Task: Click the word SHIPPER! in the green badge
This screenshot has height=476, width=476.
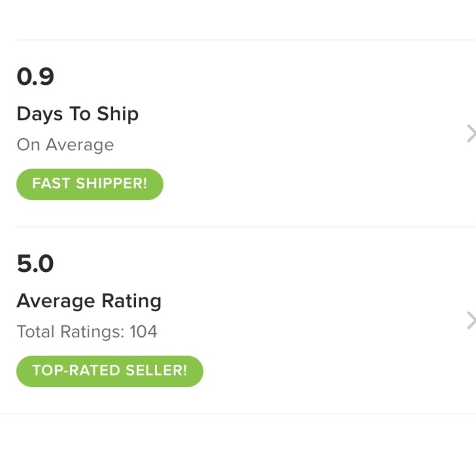Action: (x=112, y=184)
